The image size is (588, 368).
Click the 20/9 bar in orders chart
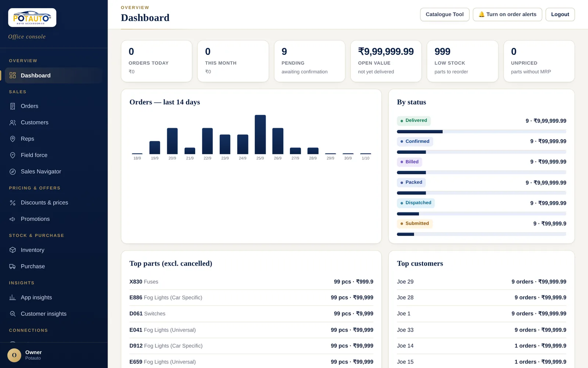tap(172, 141)
